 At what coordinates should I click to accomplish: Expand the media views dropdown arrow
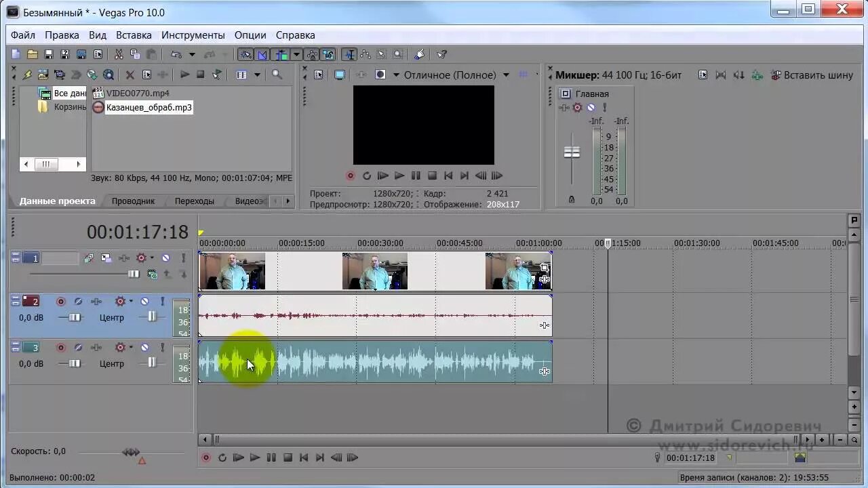point(257,75)
